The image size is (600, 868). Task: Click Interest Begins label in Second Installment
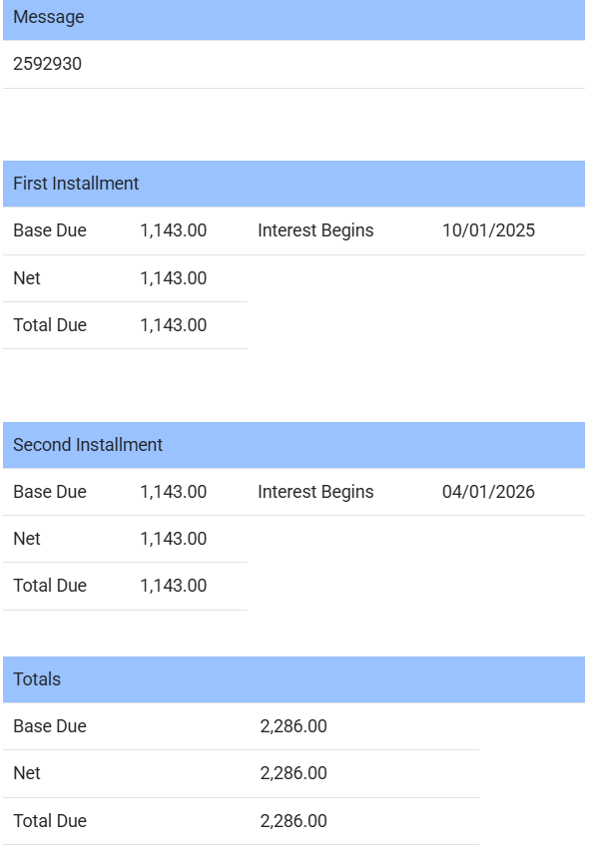(x=315, y=492)
